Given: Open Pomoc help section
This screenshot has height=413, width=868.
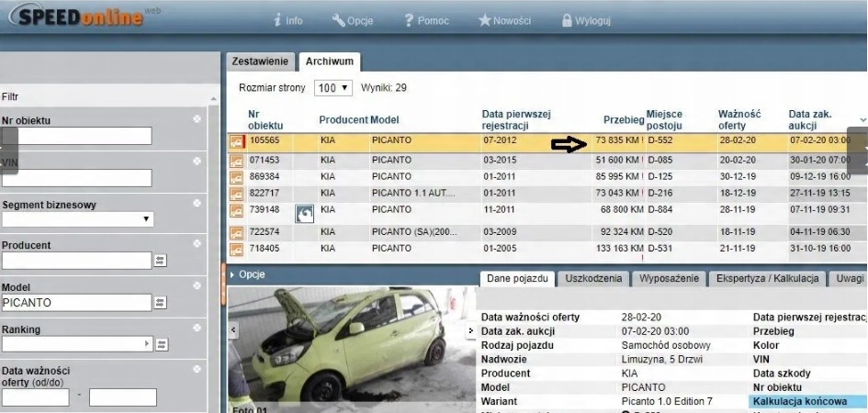Looking at the screenshot, I should point(427,20).
